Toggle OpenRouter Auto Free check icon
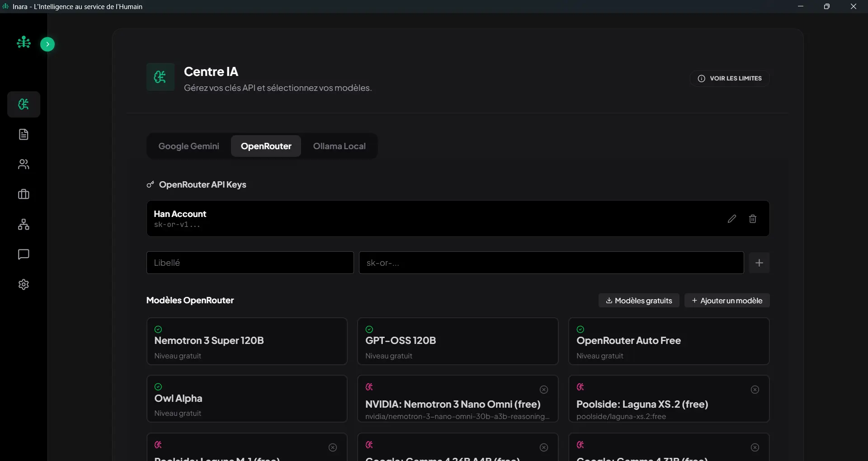 [x=580, y=329]
